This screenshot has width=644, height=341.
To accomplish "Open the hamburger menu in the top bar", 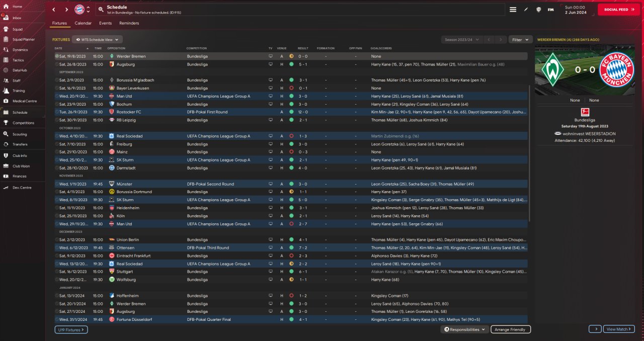I will point(513,10).
